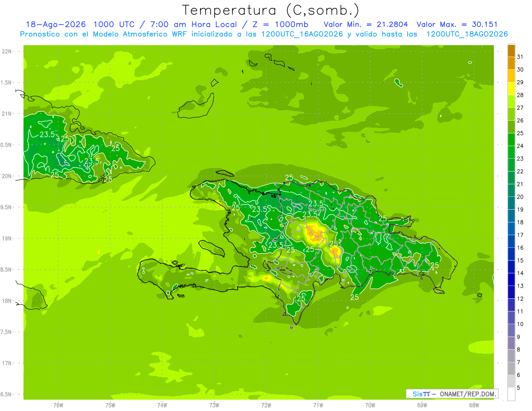Viewport: 532px width, 411px height.
Task: Click the 72W longitude axis label
Action: (x=266, y=405)
